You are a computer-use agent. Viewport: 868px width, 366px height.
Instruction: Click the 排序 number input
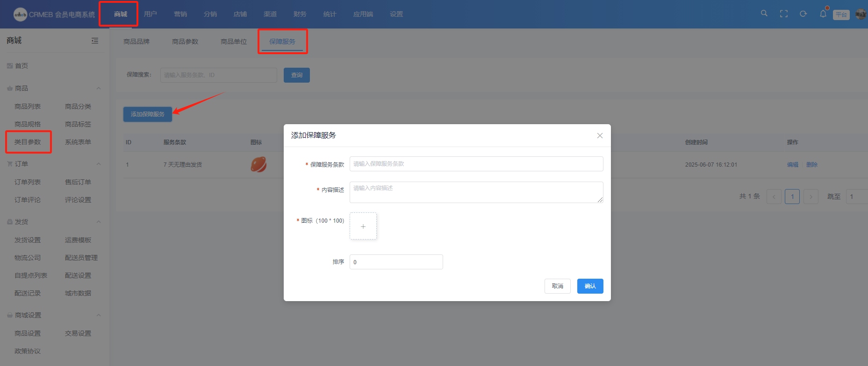point(396,262)
